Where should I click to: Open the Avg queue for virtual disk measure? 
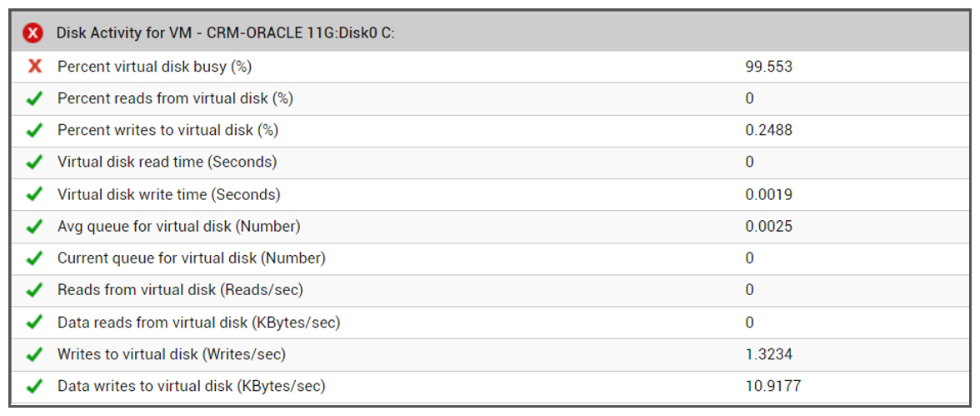178,227
